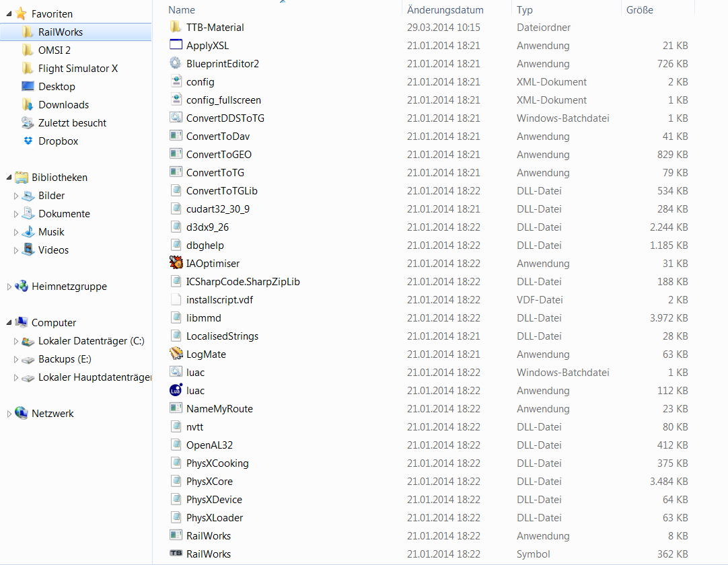Select the BlueprintEditor2 gear icon

176,63
